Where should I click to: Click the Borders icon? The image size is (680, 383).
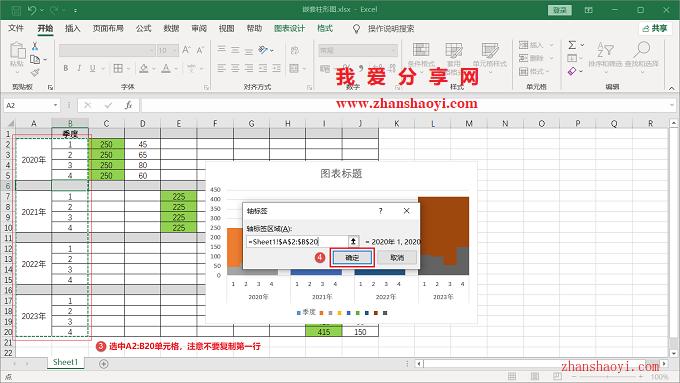point(118,68)
